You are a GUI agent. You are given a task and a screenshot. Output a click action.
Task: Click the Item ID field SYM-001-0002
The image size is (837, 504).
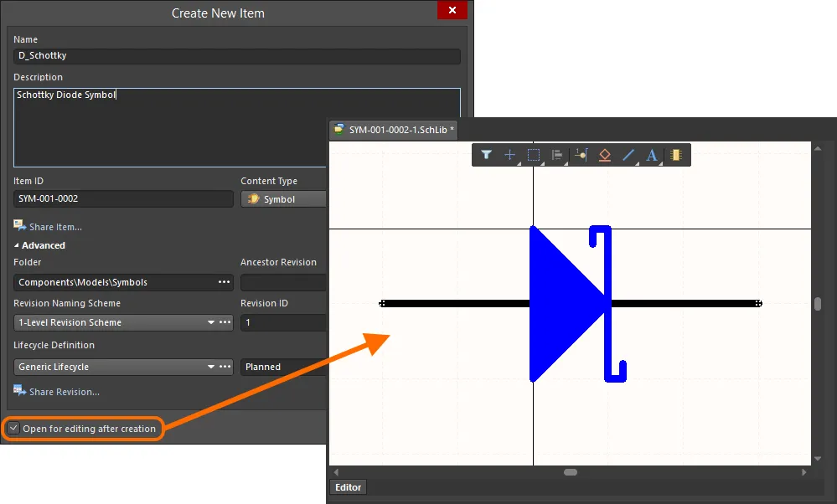[x=123, y=198]
